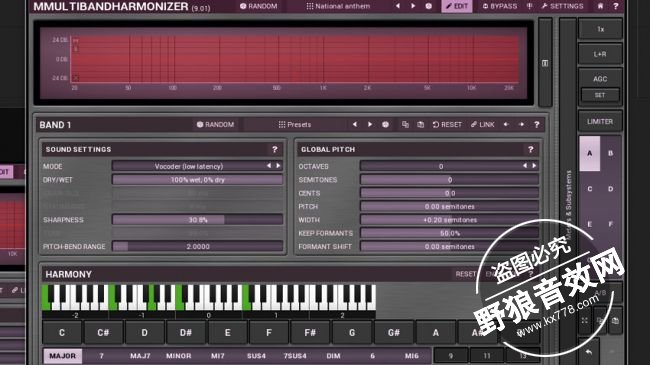Click the undo arrow icon at bottom right

(x=589, y=352)
